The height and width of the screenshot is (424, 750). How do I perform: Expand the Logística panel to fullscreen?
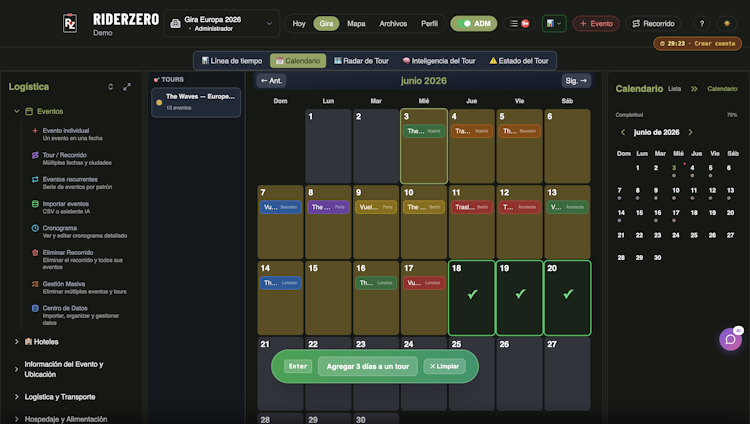coord(127,87)
